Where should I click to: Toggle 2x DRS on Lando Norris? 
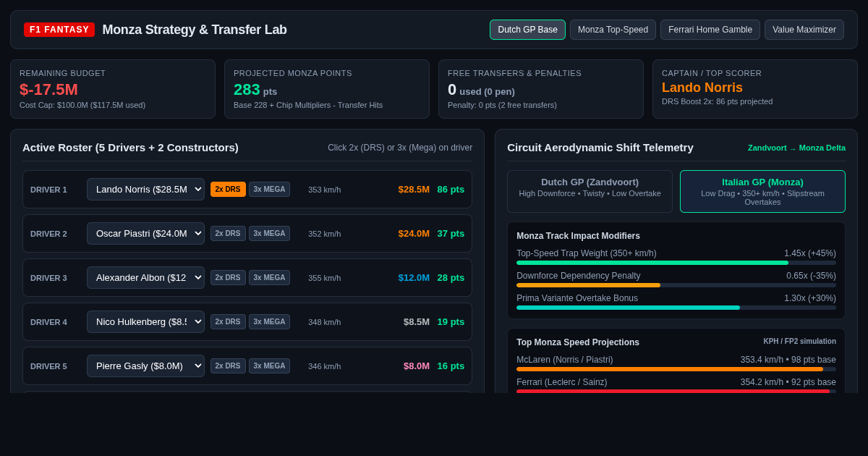pyautogui.click(x=228, y=189)
